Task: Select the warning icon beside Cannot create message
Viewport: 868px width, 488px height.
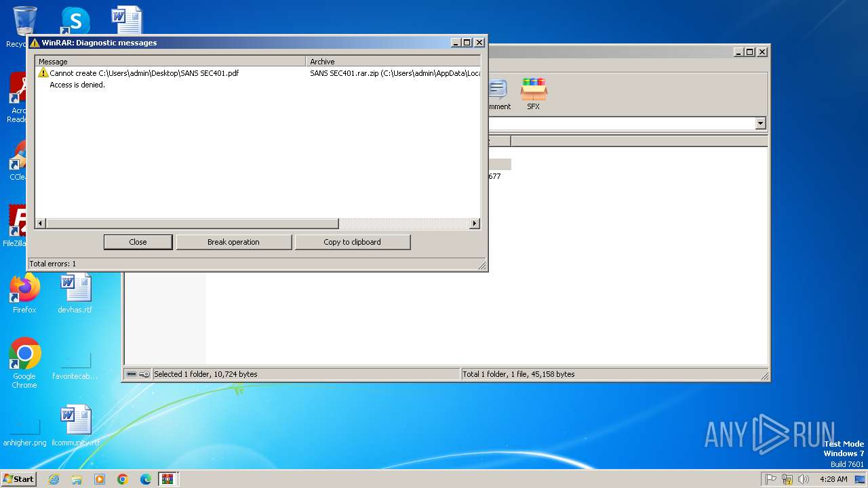Action: click(43, 73)
